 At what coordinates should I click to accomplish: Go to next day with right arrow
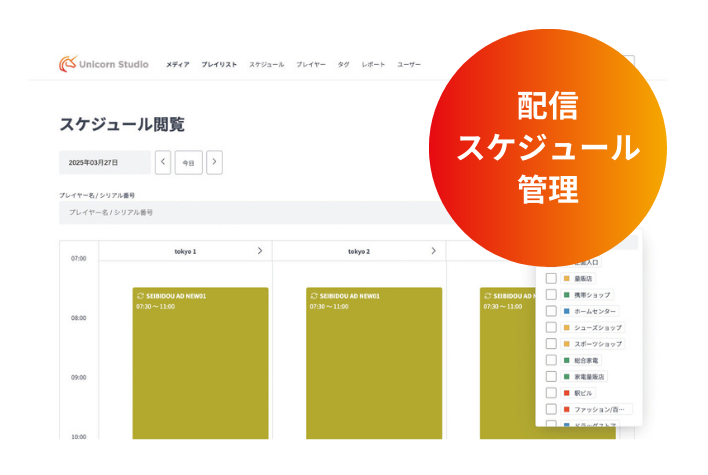click(214, 162)
